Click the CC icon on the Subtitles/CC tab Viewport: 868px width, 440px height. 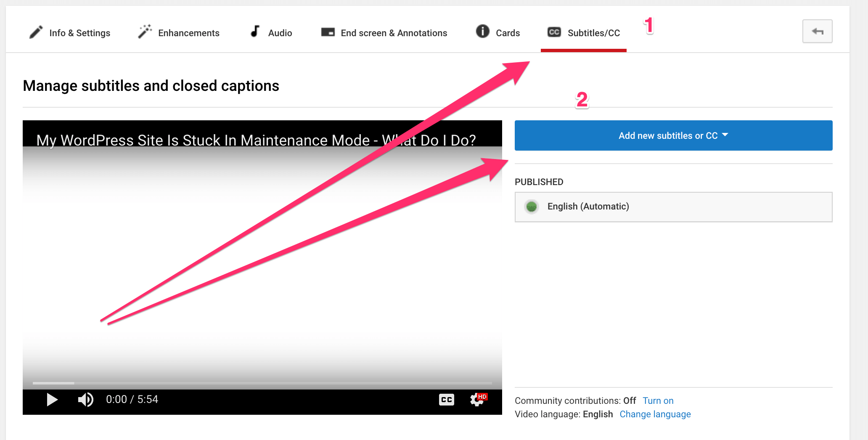(x=554, y=32)
